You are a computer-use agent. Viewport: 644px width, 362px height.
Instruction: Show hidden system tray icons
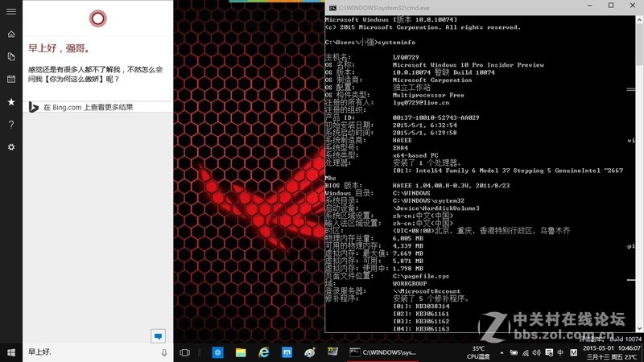coord(502,352)
